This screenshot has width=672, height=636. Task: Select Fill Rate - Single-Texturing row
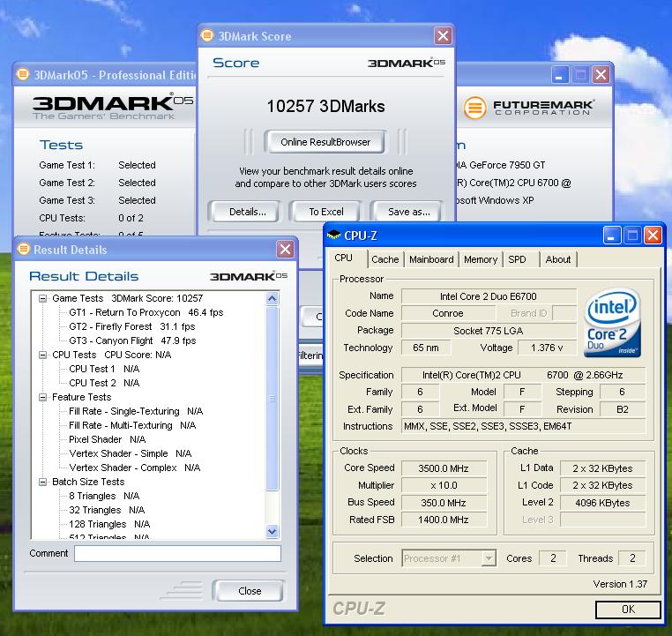(x=136, y=411)
